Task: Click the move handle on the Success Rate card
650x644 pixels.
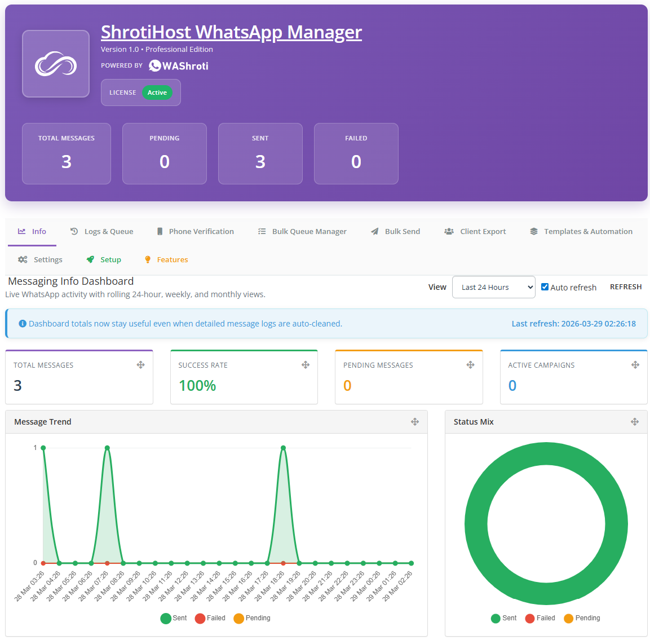Action: [306, 365]
